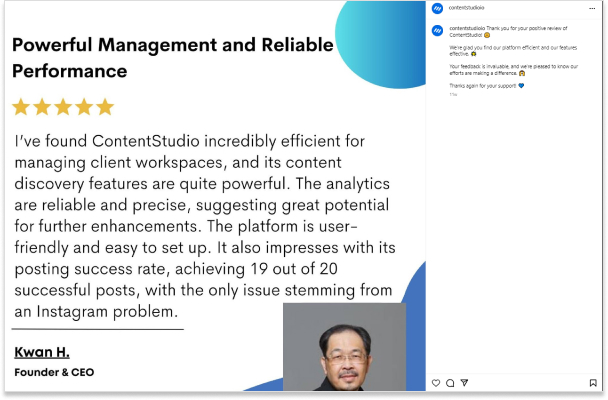Share the post via paper plane icon

point(465,383)
